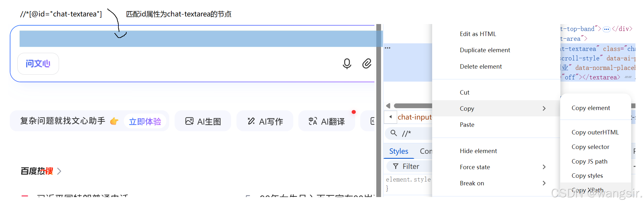
Task: Click the 问文心 button
Action: pyautogui.click(x=38, y=64)
